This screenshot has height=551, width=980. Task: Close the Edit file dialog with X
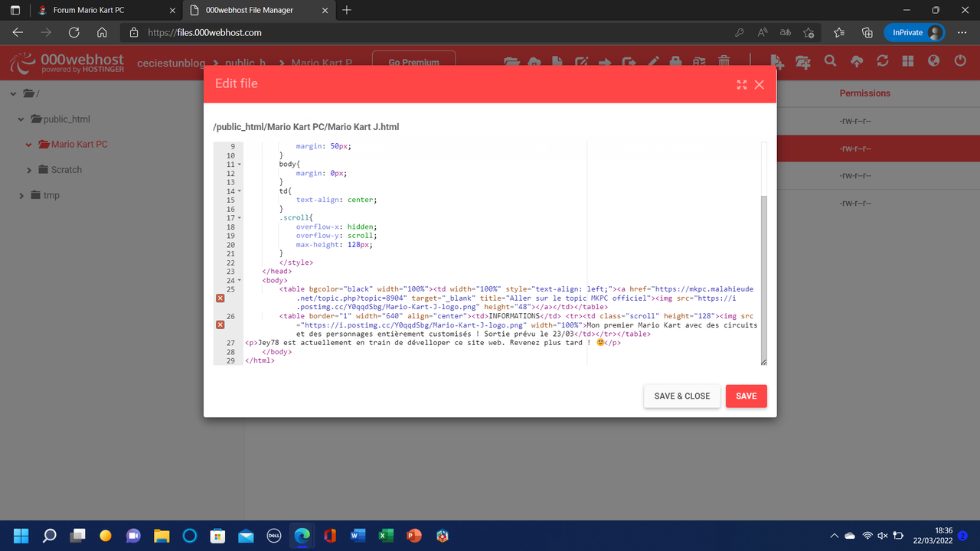pyautogui.click(x=759, y=85)
